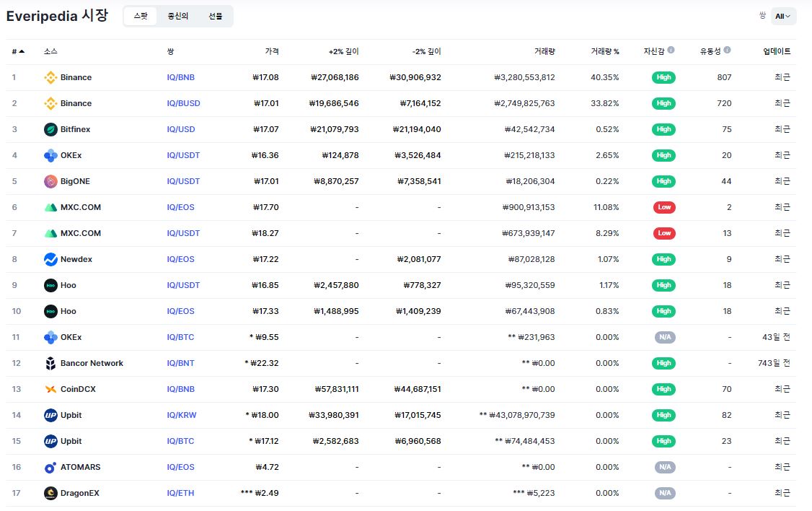Image resolution: width=812 pixels, height=511 pixels.
Task: Click the ATOMARS logo icon
Action: (50, 468)
